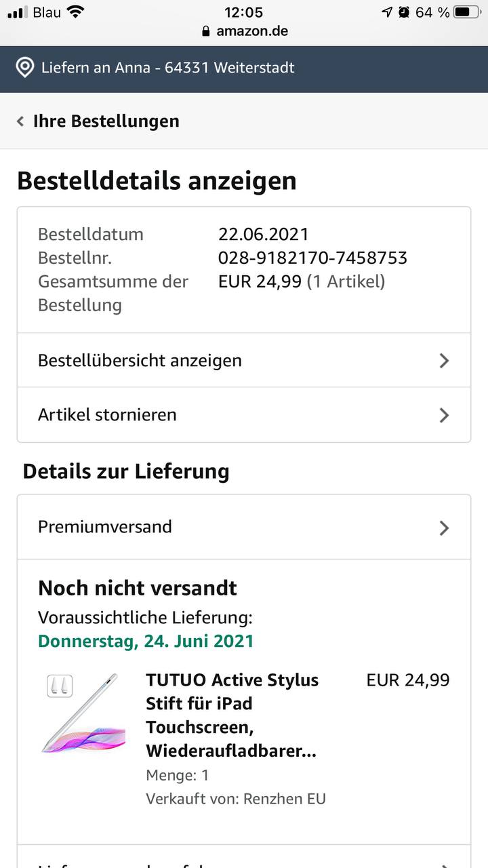Screen dimensions: 488x868
Task: Tap the lock icon beside amazon.de
Action: pos(206,31)
